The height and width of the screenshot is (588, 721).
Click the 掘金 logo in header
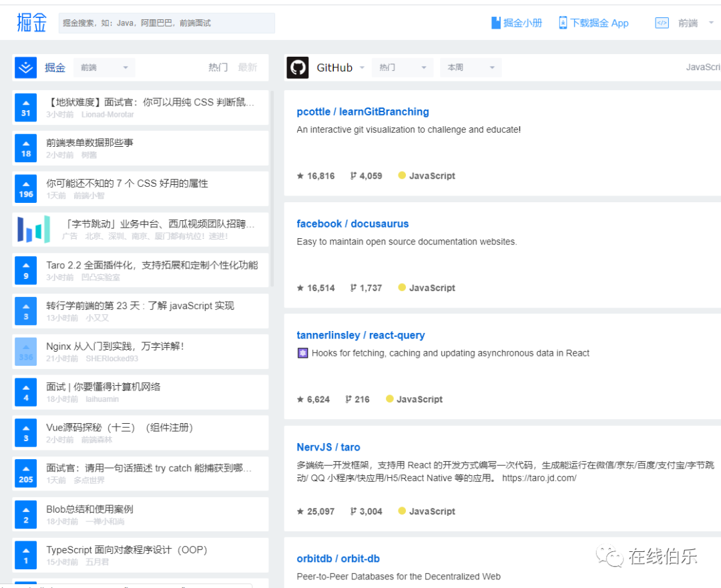(x=32, y=23)
